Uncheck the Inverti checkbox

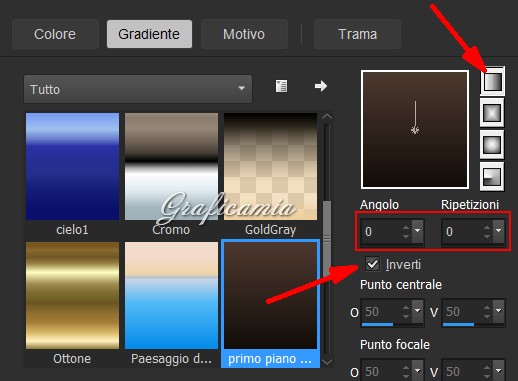[x=372, y=264]
